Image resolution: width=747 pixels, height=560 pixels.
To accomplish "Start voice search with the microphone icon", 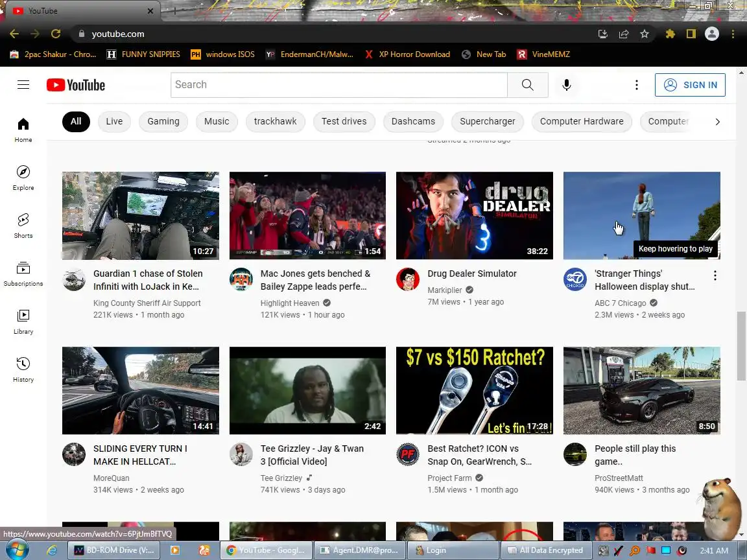I will pos(567,85).
